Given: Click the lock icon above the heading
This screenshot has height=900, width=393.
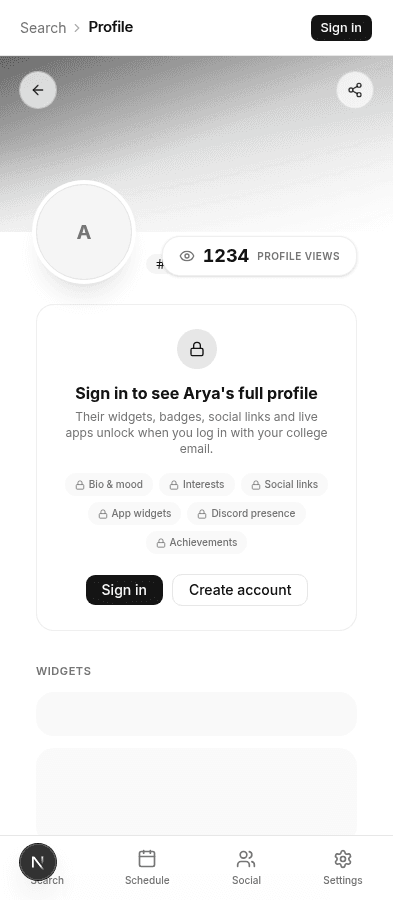Looking at the screenshot, I should pos(197,349).
